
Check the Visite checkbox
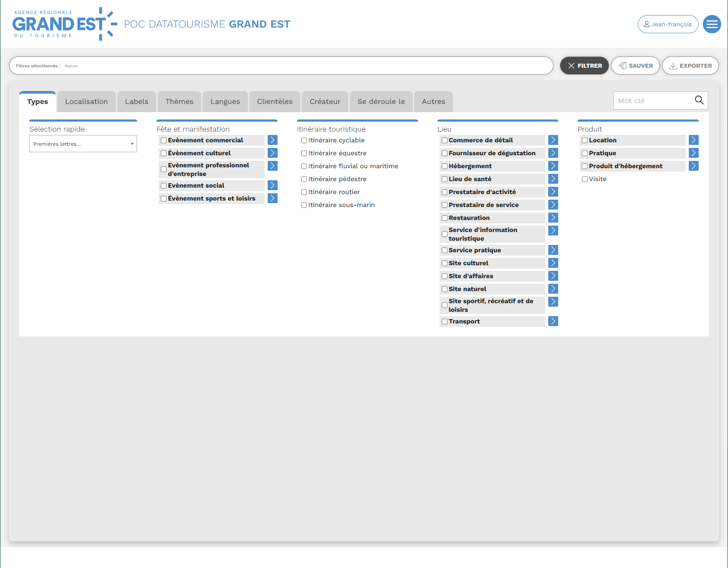coord(584,179)
